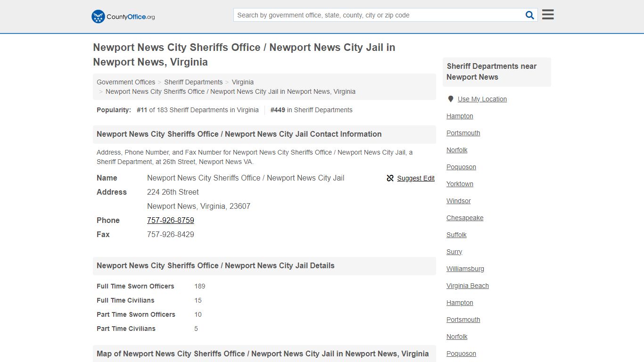Screen dimensions: 644x362
Task: Open the hamburger menu icon
Action: coord(548,15)
